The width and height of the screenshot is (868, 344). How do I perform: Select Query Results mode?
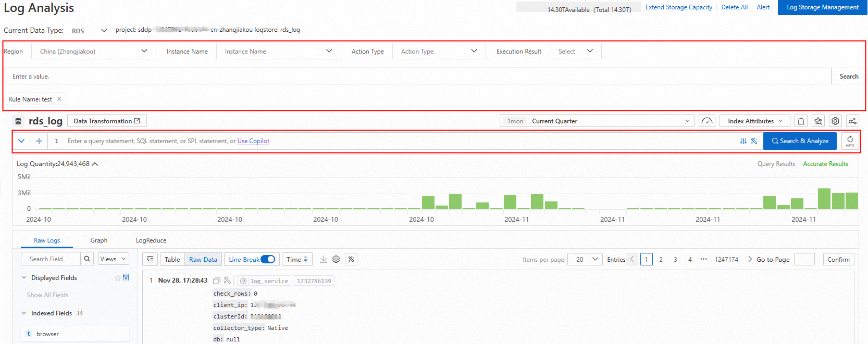(776, 164)
